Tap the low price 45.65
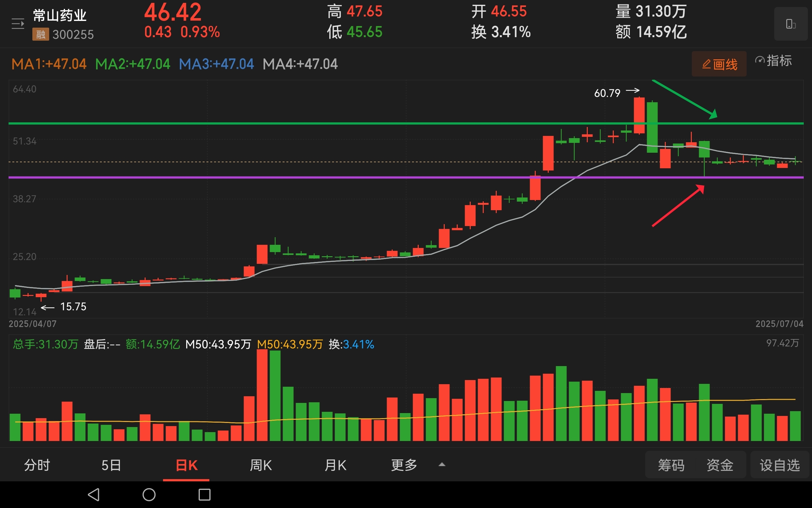This screenshot has height=508, width=812. pos(364,32)
